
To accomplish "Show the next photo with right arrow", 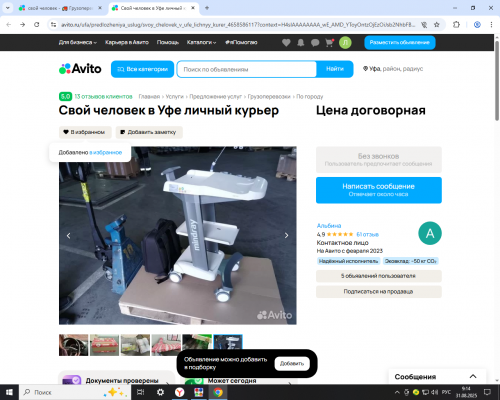I will point(286,235).
